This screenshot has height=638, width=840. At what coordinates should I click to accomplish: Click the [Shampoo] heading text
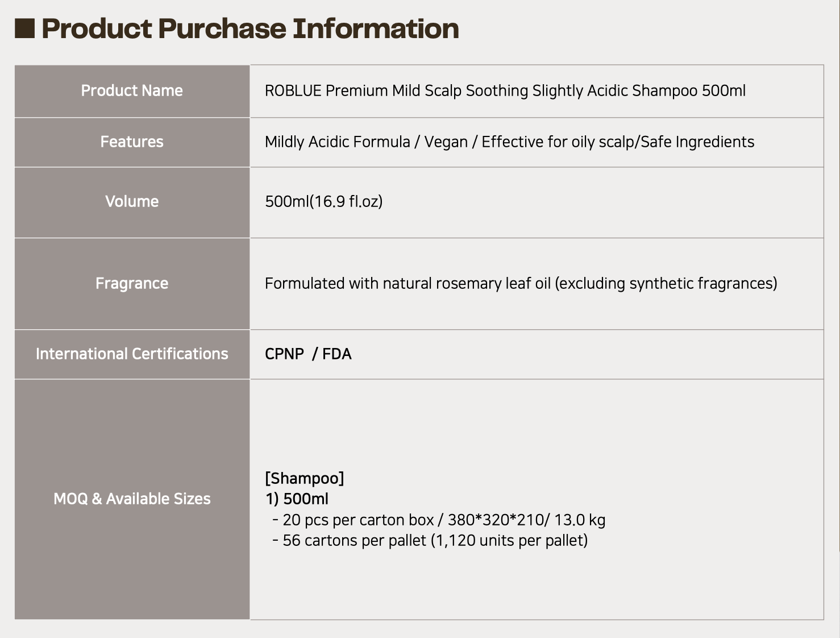pyautogui.click(x=305, y=478)
